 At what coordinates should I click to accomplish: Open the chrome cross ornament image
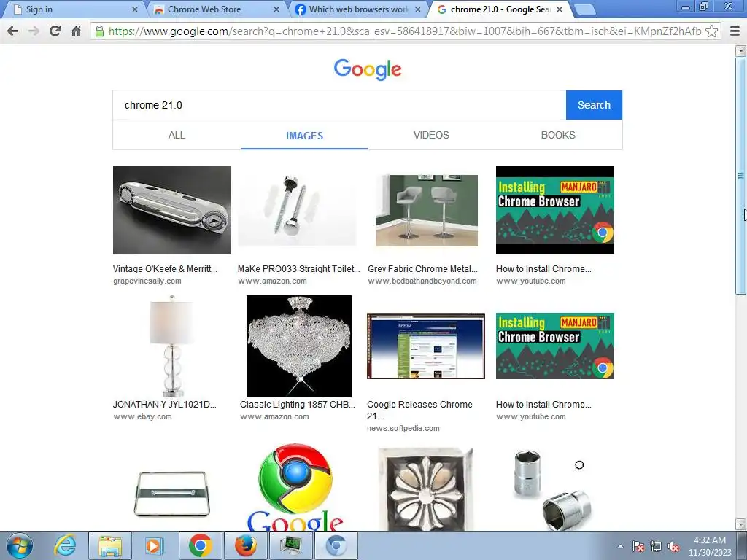[x=425, y=489]
